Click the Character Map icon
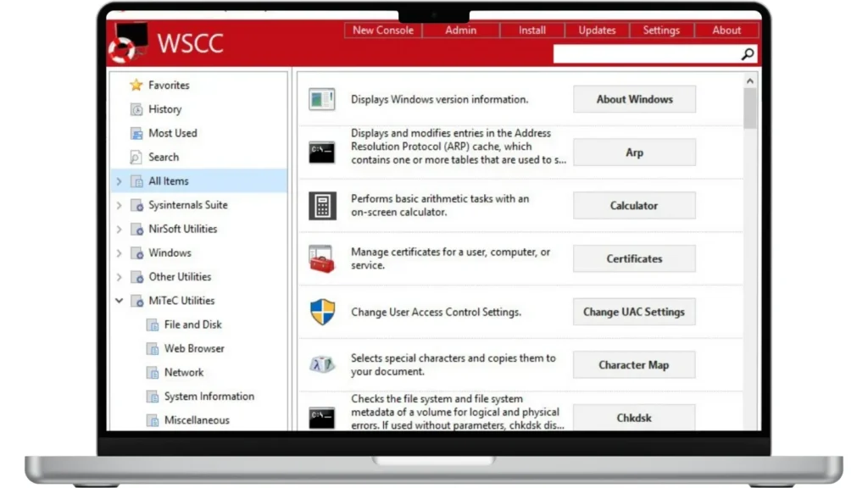The width and height of the screenshot is (868, 488). pyautogui.click(x=321, y=364)
